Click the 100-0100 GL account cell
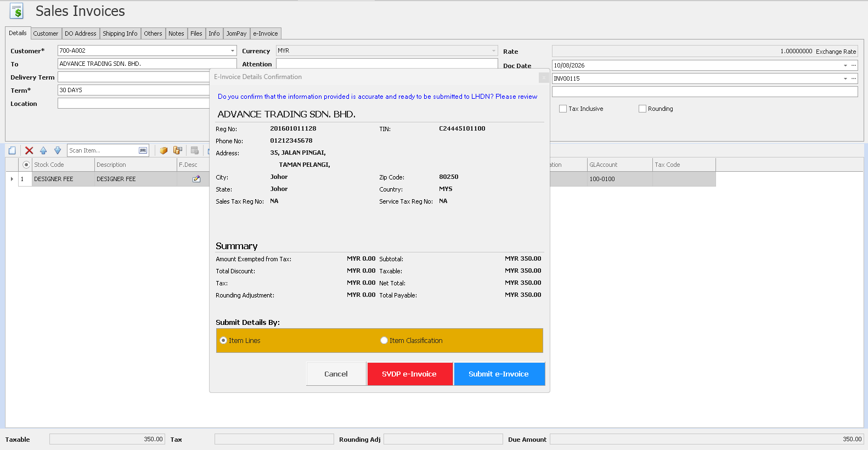 (620, 179)
